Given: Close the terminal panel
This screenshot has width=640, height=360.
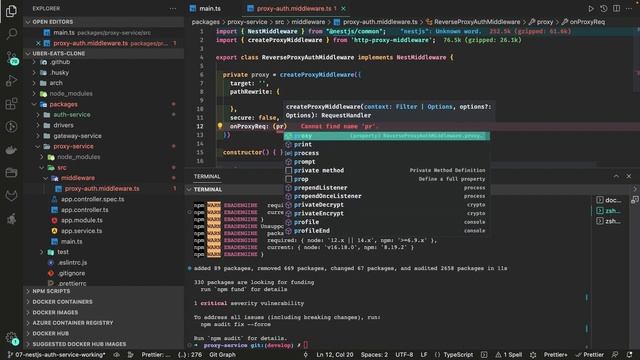Looking at the screenshot, I should pyautogui.click(x=629, y=176).
